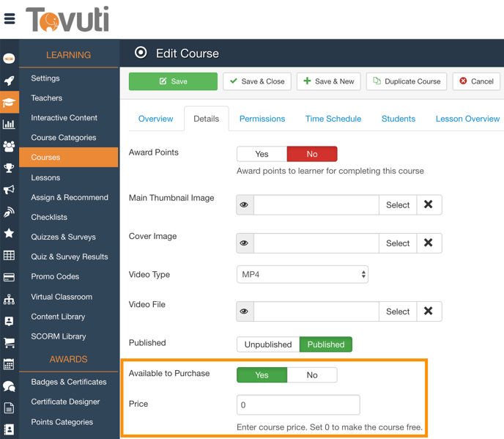The width and height of the screenshot is (504, 439).
Task: Click the green Save button
Action: [x=173, y=81]
